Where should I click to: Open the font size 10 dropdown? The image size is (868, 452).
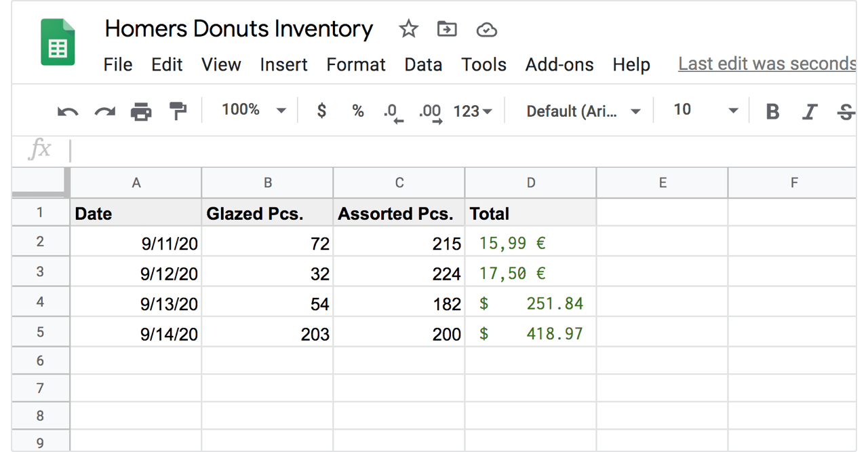point(705,110)
